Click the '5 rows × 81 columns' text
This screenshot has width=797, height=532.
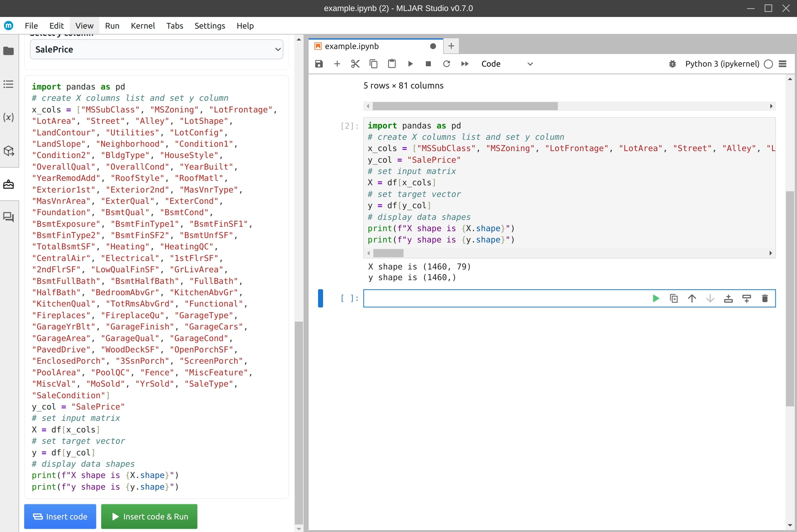[x=403, y=85]
